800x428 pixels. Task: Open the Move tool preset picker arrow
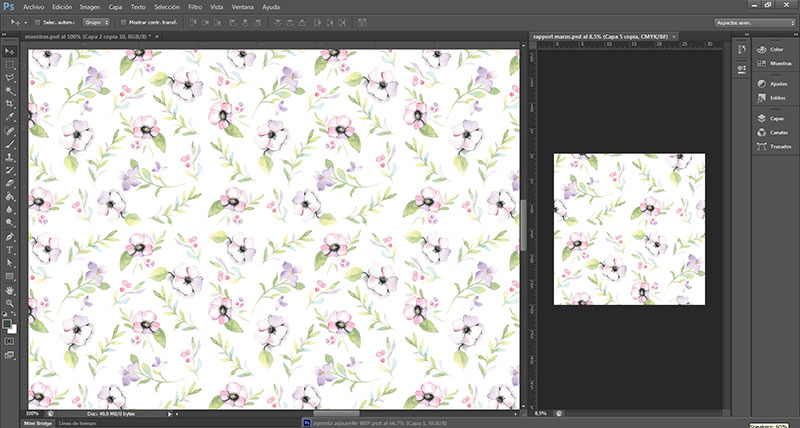coord(24,23)
